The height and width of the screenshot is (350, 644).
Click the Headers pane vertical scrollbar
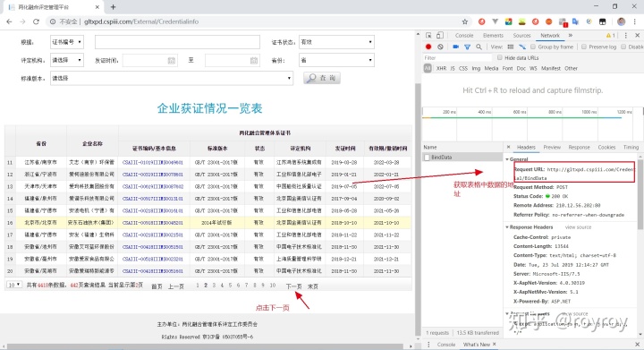point(640,195)
